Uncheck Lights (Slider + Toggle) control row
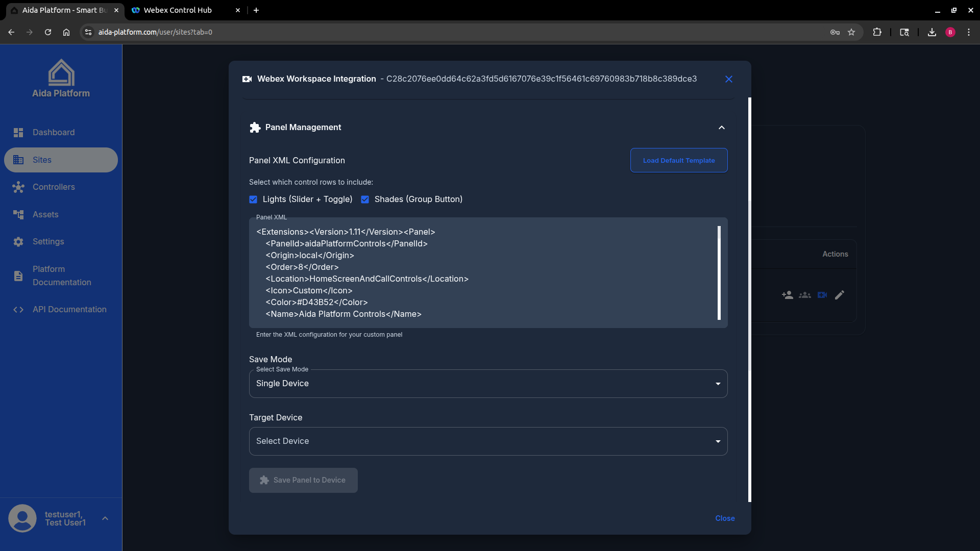Screen dimensions: 980x551 tap(253, 199)
